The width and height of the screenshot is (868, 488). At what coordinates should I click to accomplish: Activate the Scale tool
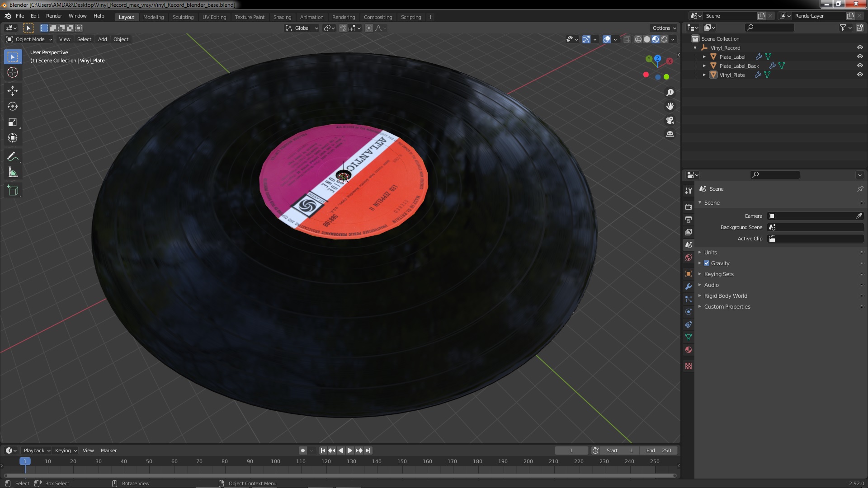[x=13, y=122]
